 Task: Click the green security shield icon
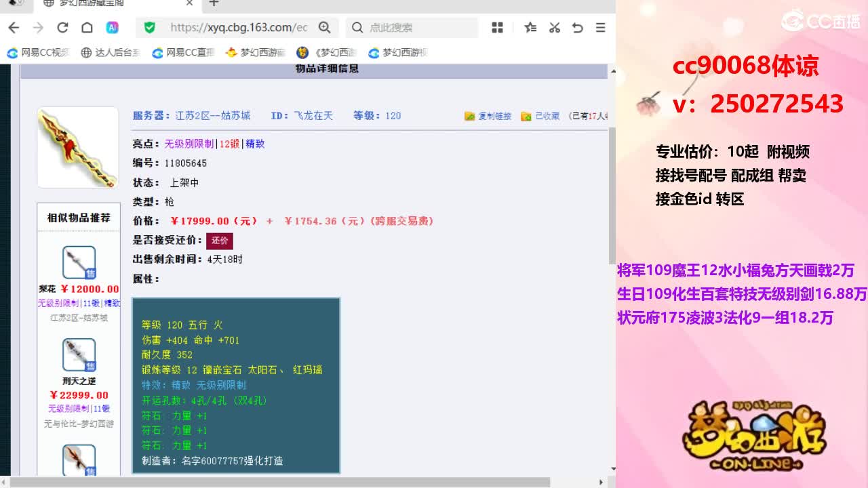coord(150,28)
